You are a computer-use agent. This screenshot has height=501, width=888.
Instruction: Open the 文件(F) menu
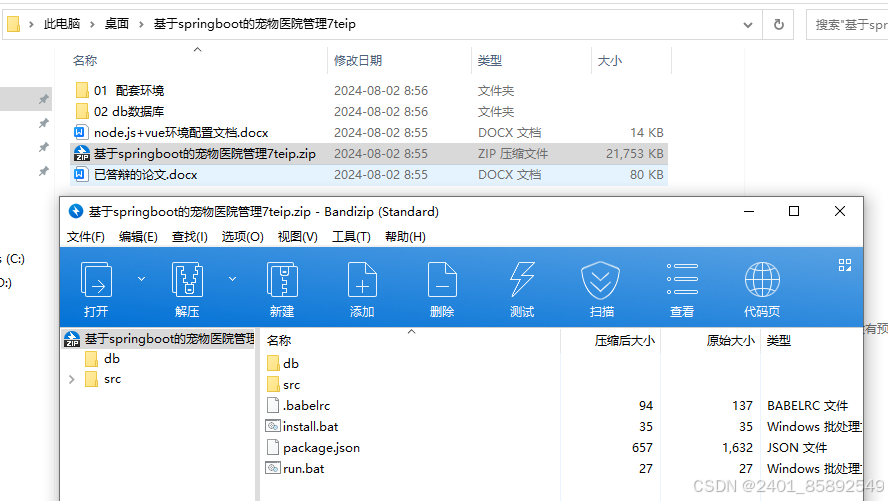pyautogui.click(x=86, y=237)
